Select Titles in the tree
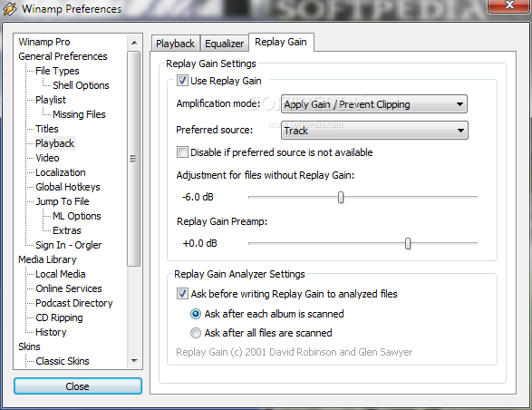The image size is (532, 410). (47, 129)
